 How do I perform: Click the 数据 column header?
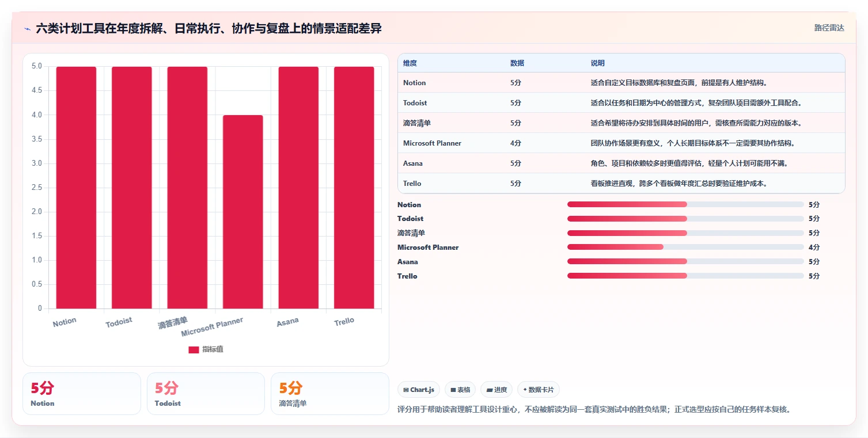[517, 63]
